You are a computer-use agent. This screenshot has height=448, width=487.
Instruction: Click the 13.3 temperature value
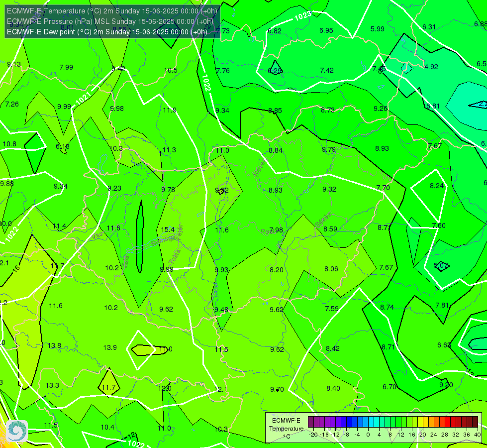coord(52,385)
